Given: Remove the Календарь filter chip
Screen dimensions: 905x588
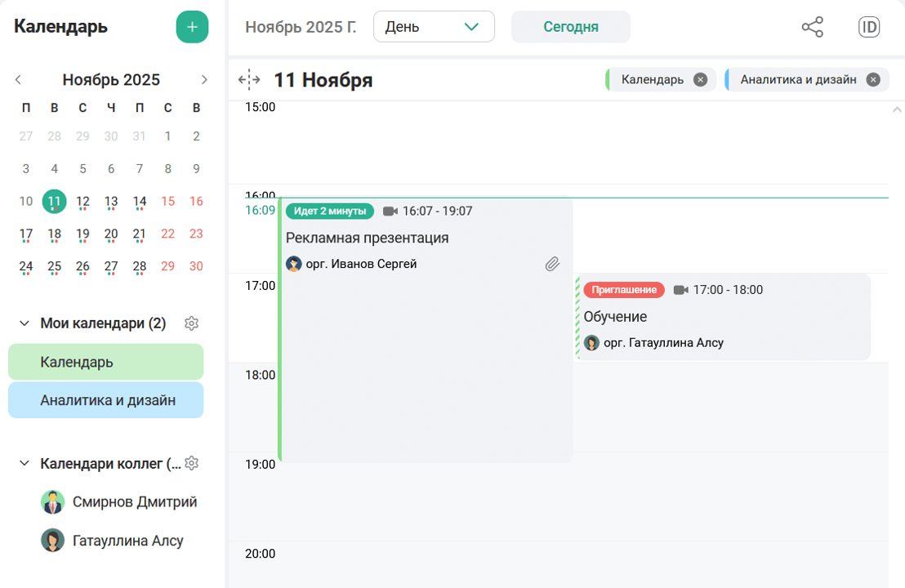Looking at the screenshot, I should [x=700, y=80].
